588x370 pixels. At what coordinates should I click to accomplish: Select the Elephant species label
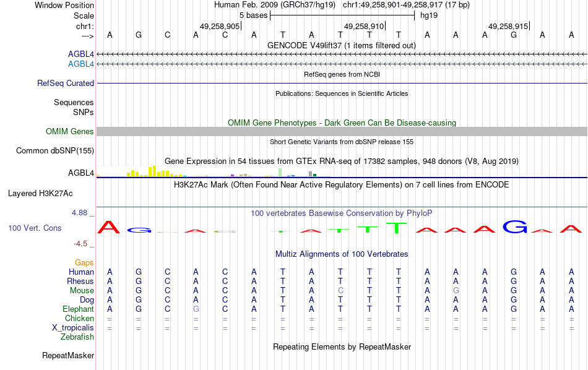pyautogui.click(x=79, y=309)
